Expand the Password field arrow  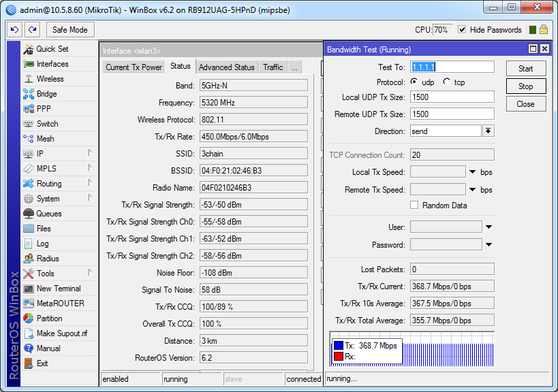tap(489, 244)
